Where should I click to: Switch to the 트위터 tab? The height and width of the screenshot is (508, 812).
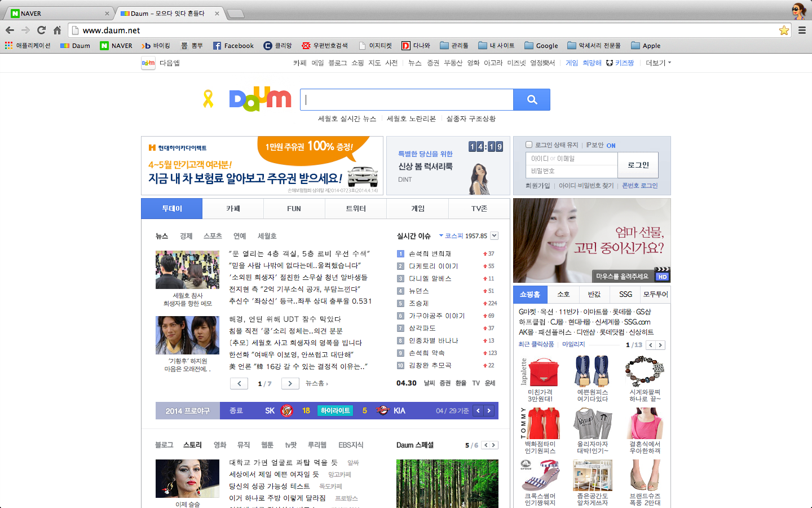[x=356, y=208]
